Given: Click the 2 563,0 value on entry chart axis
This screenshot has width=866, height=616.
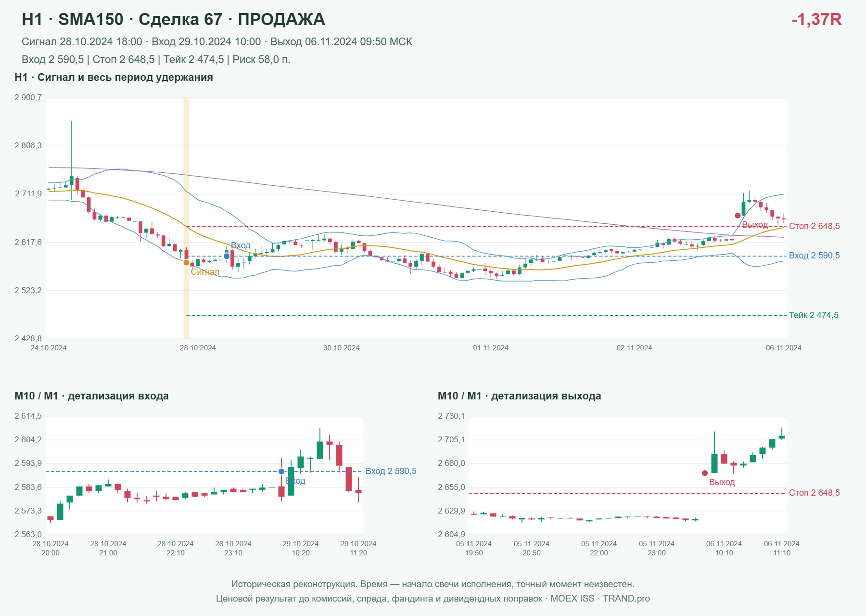Looking at the screenshot, I should point(28,534).
